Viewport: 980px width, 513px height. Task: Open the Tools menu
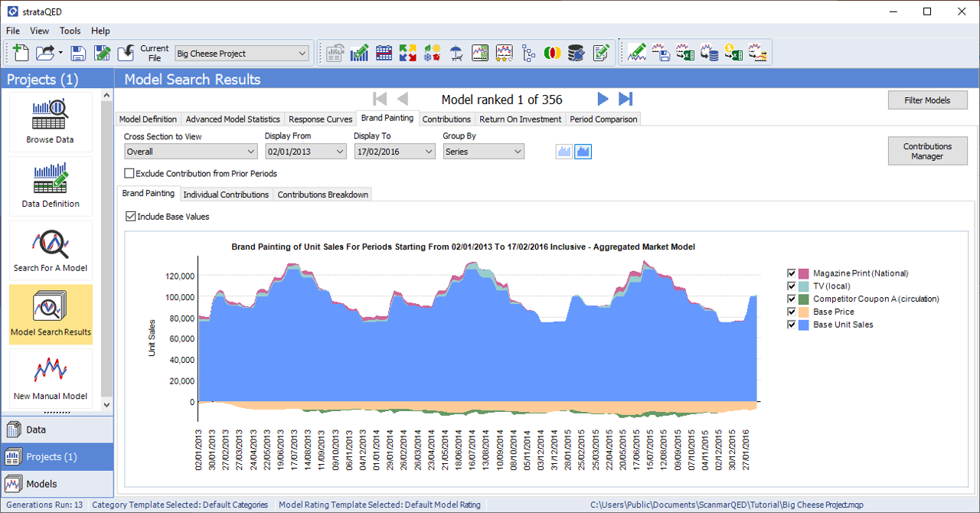70,31
